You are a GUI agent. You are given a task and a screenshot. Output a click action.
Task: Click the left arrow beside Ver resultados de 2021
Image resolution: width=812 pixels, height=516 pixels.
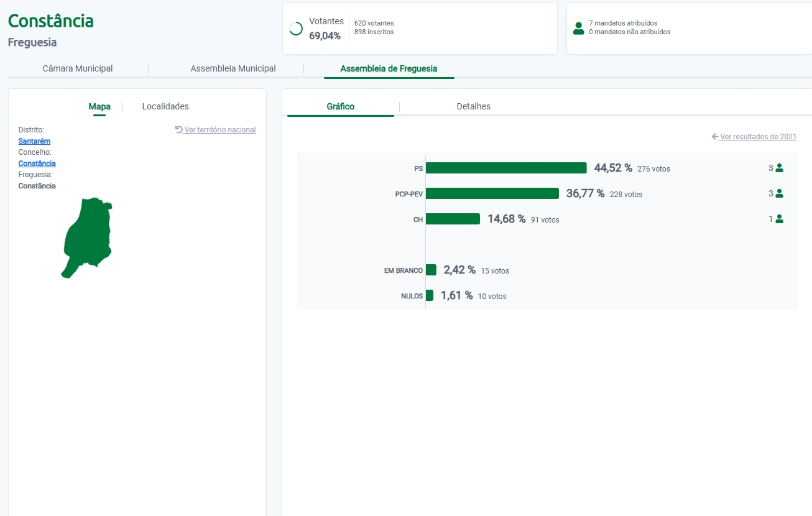tap(715, 136)
